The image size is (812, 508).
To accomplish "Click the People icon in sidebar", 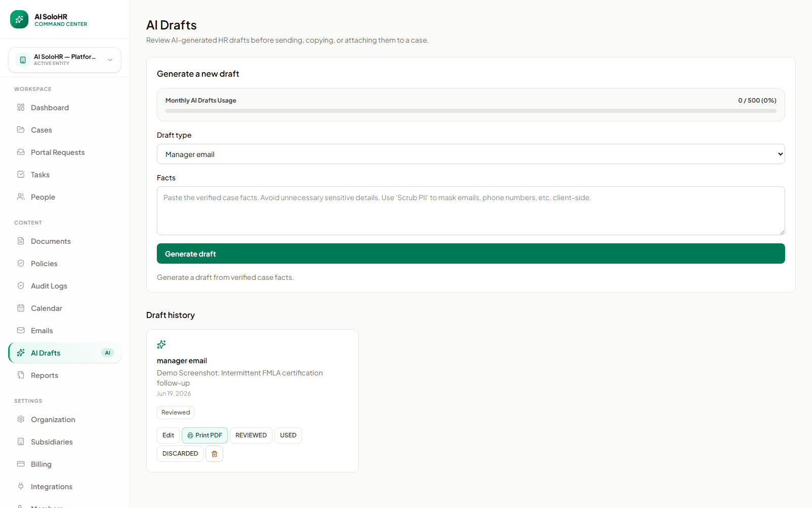I will click(x=21, y=197).
